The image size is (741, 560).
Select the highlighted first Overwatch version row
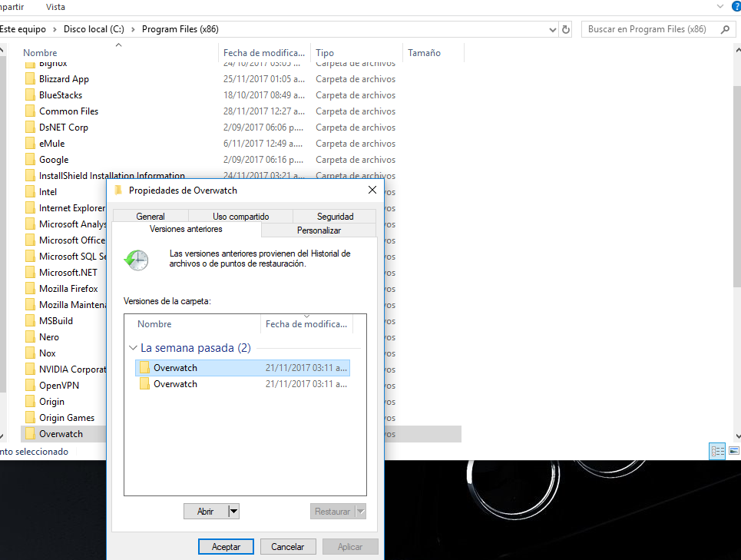[243, 368]
